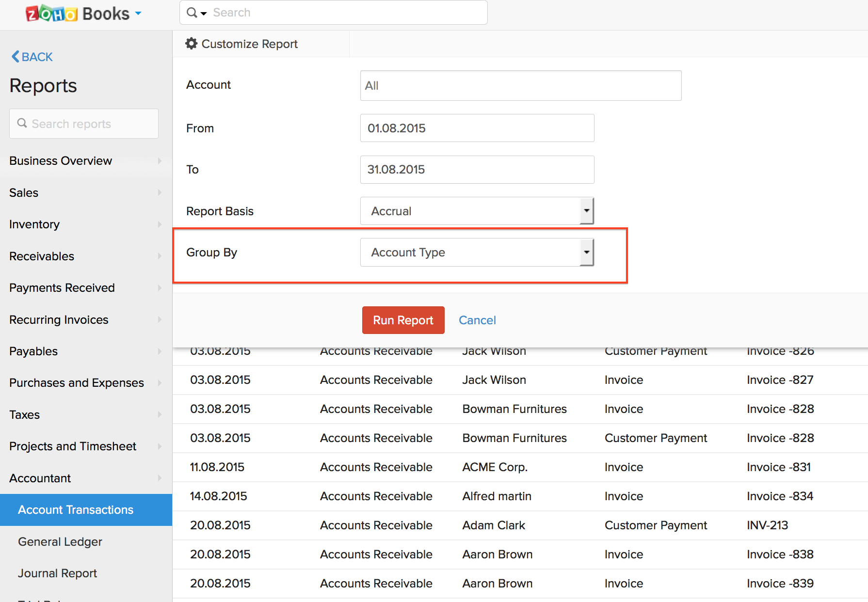Click the chevron next to Accountant
This screenshot has width=868, height=602.
coord(160,478)
